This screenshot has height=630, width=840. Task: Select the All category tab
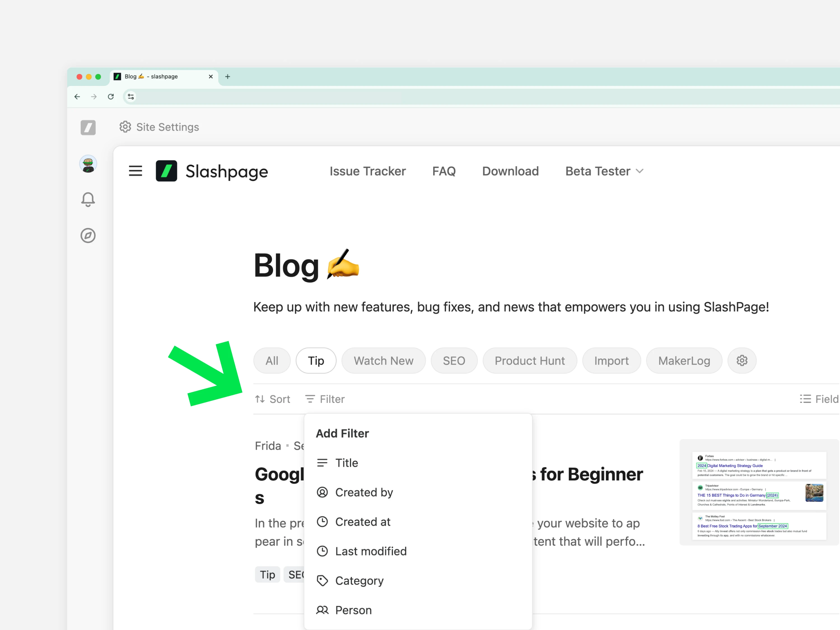pos(272,360)
